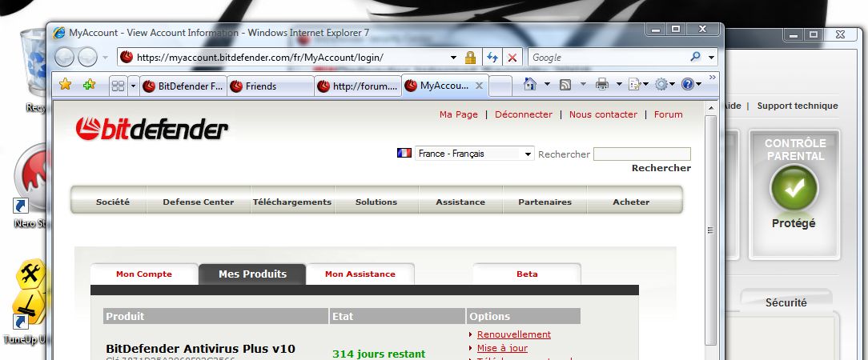Close the MyAccount tab
Screen dimensions: 868x360
pyautogui.click(x=480, y=86)
